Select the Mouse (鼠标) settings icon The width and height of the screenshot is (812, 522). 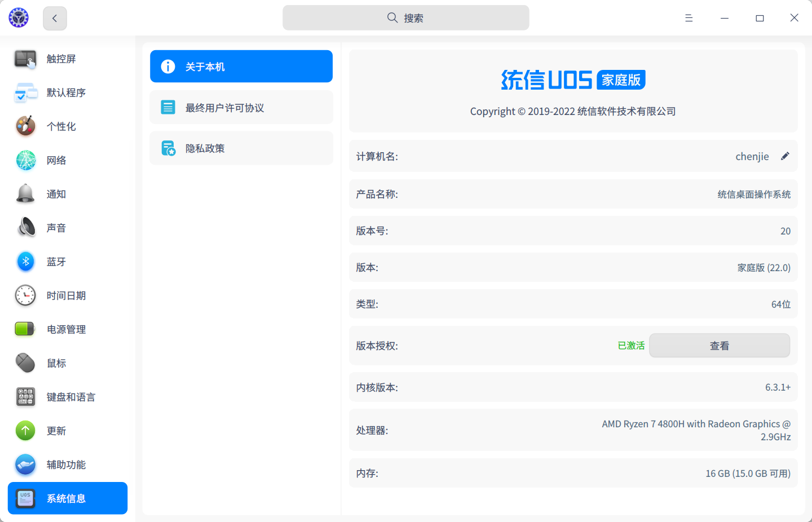pos(25,363)
